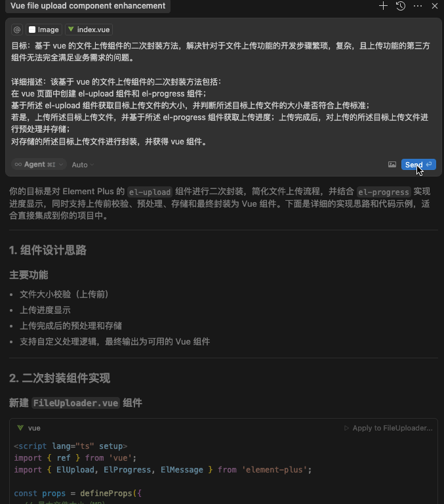Click the el-upload inline code tag
This screenshot has height=504, width=444.
click(x=150, y=192)
